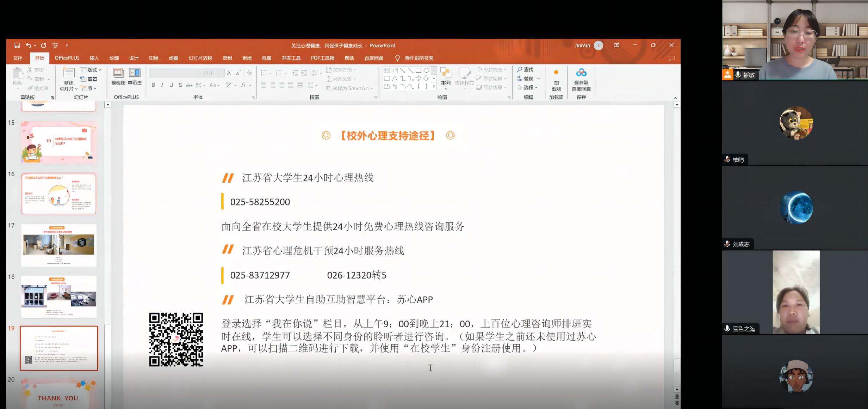Toggle Italic formatting button
The height and width of the screenshot is (409, 868).
pyautogui.click(x=162, y=85)
